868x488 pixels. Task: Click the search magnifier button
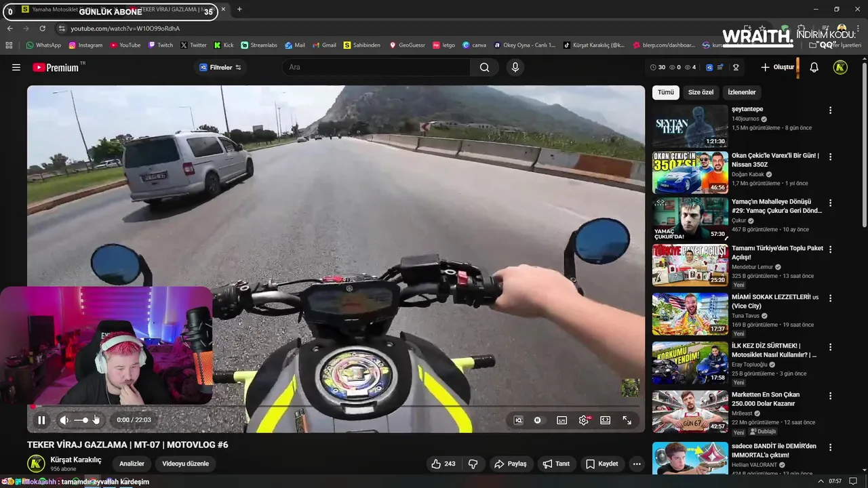[x=484, y=67]
